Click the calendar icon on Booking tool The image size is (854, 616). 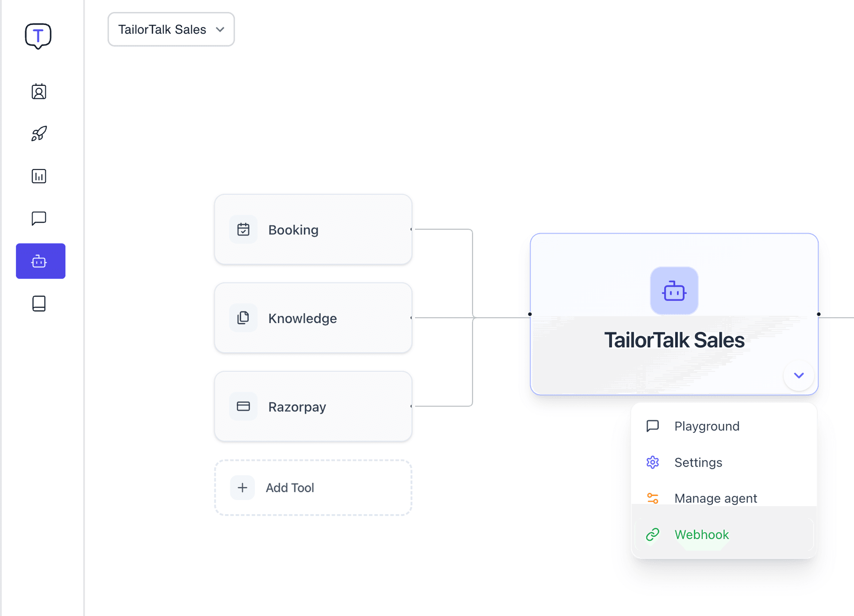pyautogui.click(x=243, y=229)
